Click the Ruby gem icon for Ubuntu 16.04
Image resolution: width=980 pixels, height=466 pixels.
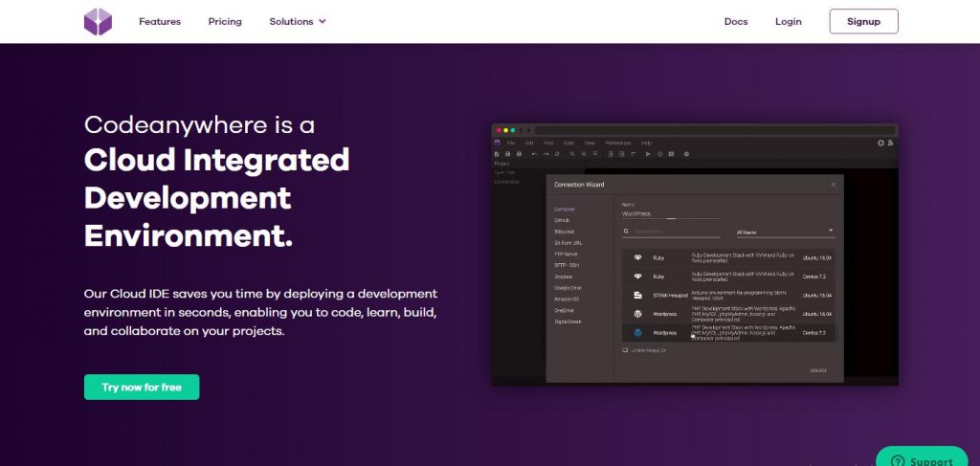pyautogui.click(x=637, y=258)
